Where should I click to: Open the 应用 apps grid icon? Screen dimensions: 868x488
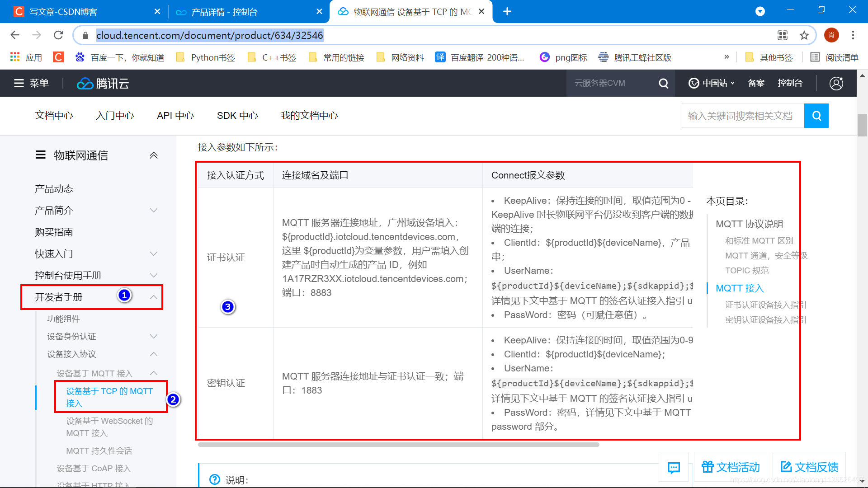click(15, 57)
